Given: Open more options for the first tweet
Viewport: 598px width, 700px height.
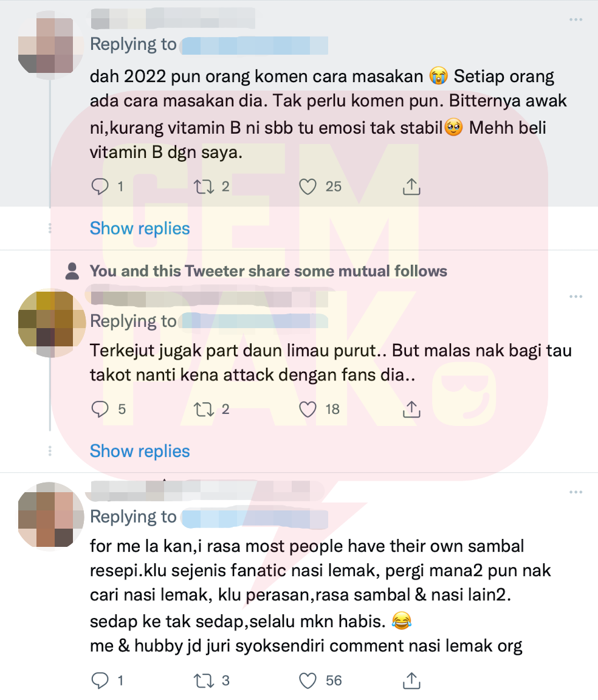Looking at the screenshot, I should (576, 19).
